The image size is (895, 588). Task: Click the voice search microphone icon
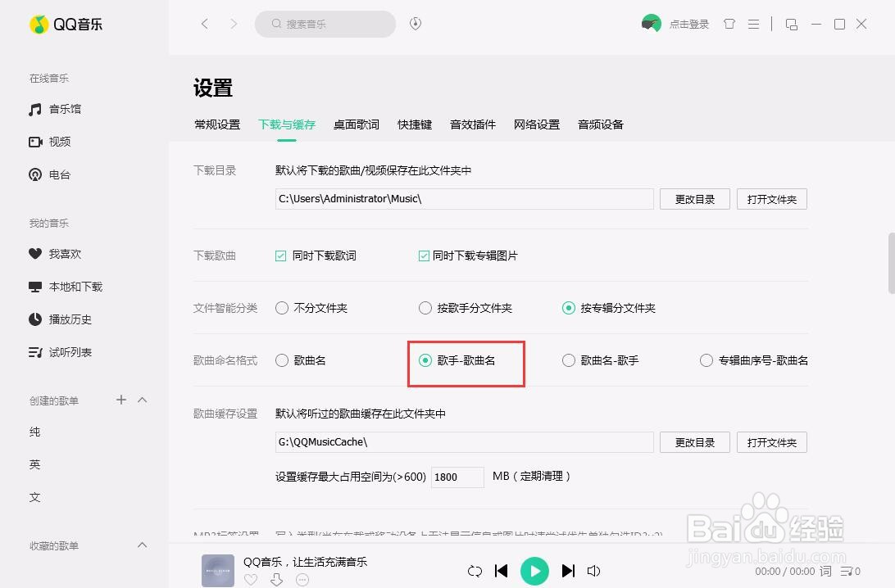pos(415,24)
